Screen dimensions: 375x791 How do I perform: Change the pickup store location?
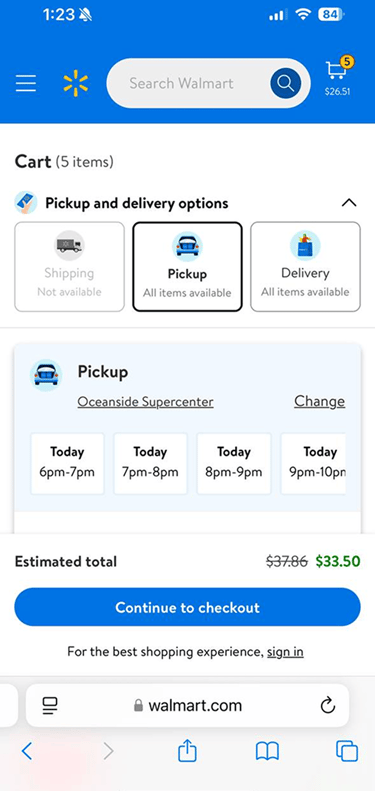[319, 402]
